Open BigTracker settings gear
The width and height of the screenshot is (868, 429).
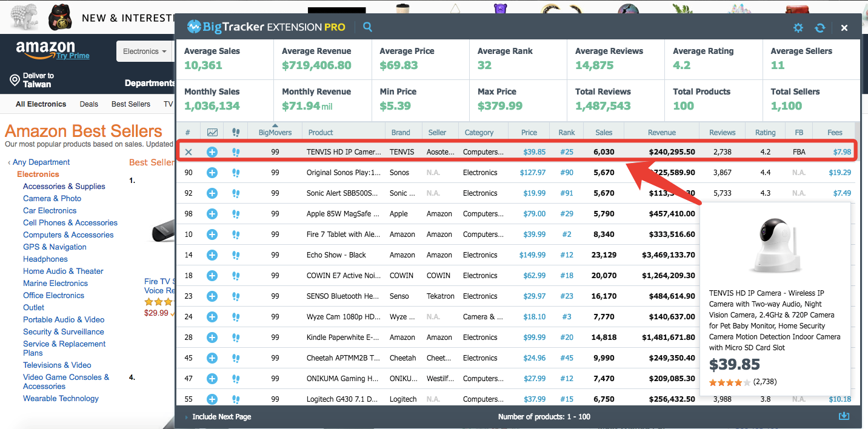798,28
